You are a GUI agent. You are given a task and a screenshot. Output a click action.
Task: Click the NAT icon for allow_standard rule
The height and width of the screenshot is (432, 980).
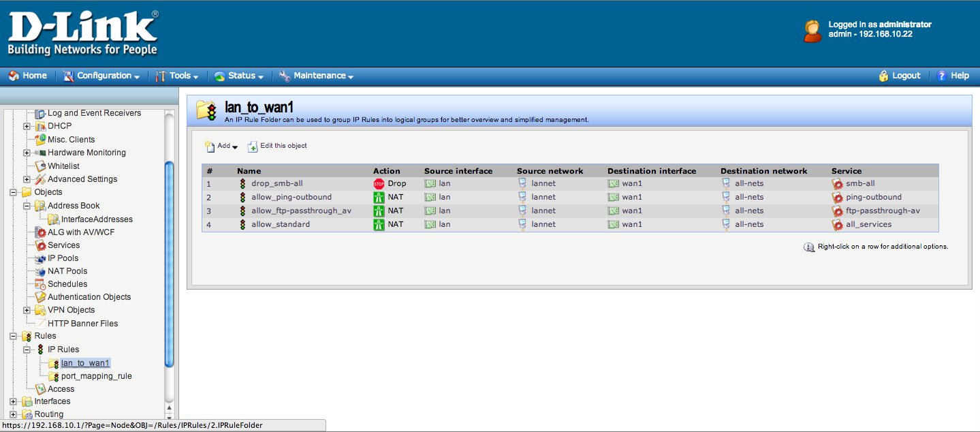pyautogui.click(x=379, y=224)
